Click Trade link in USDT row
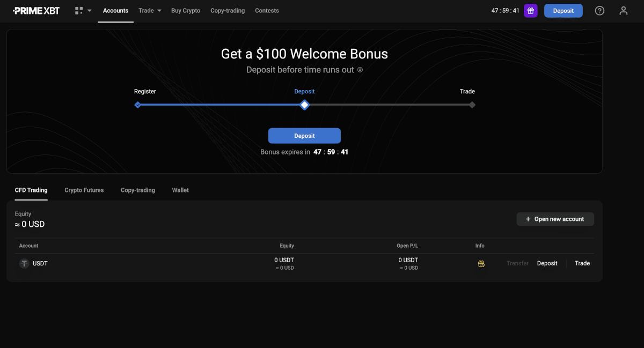644x348 pixels. 582,263
